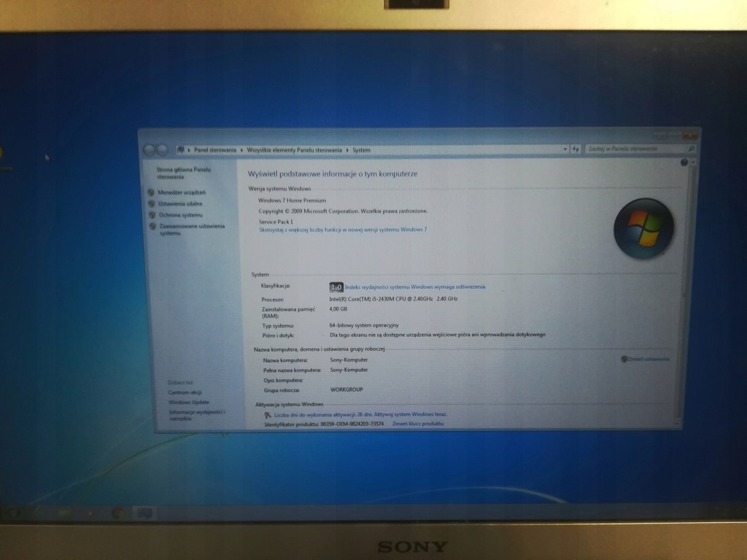Click the 64-bitowy system operacyjny text
747x560 pixels.
pyautogui.click(x=364, y=325)
